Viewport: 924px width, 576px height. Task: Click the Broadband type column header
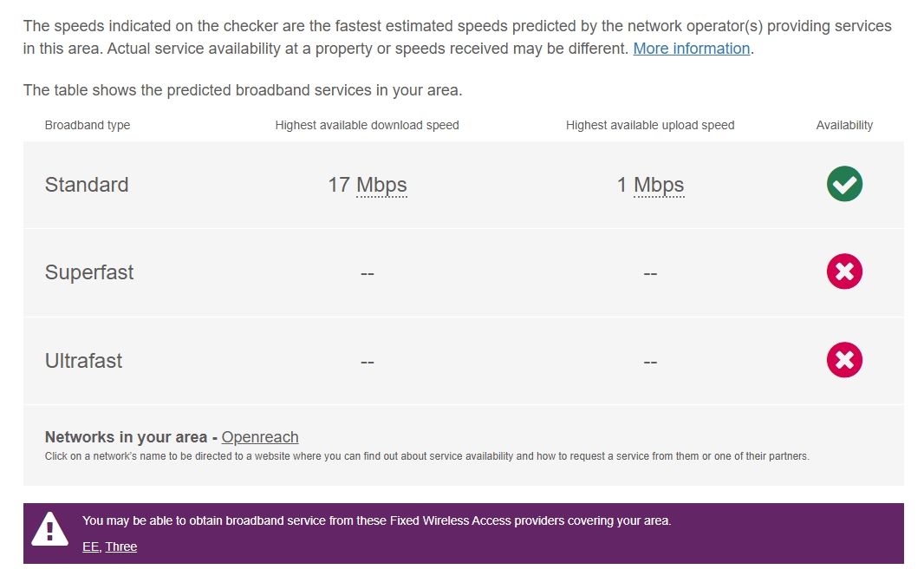pos(88,125)
